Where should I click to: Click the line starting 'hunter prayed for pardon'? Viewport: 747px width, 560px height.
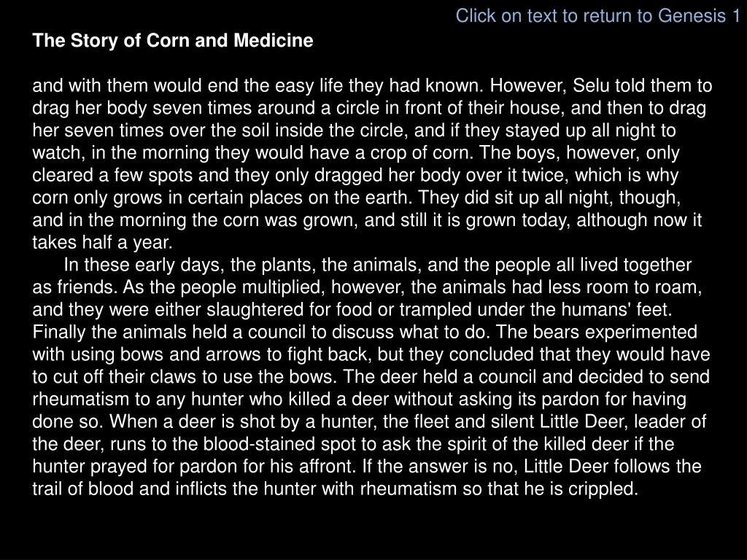click(x=367, y=467)
